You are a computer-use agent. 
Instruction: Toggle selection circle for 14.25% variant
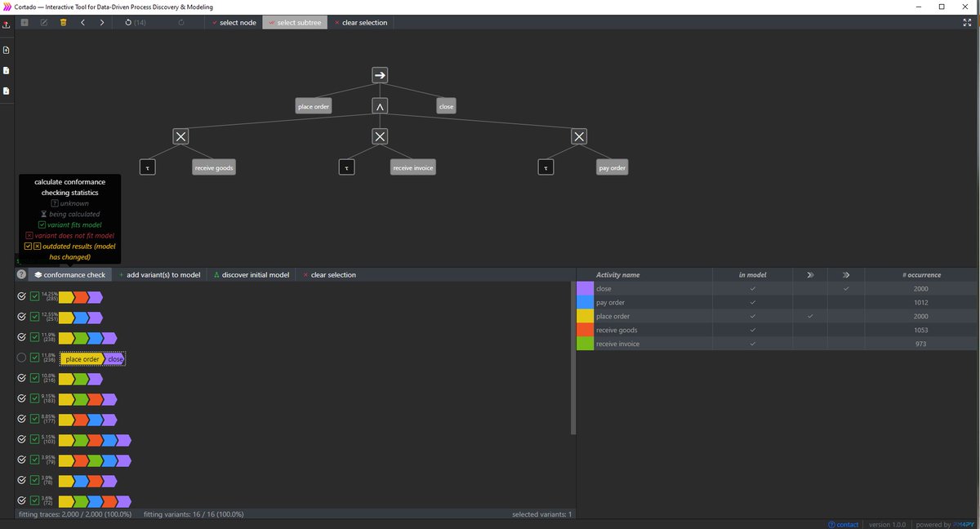(x=21, y=296)
